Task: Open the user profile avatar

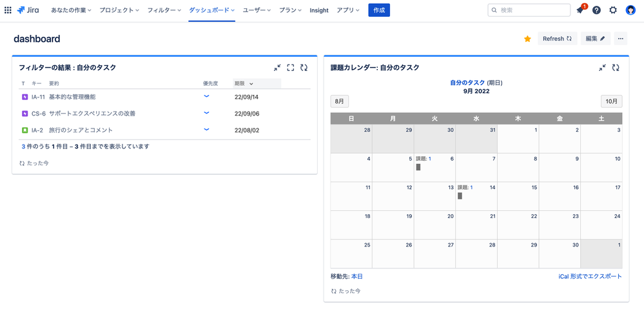Action: 630,10
